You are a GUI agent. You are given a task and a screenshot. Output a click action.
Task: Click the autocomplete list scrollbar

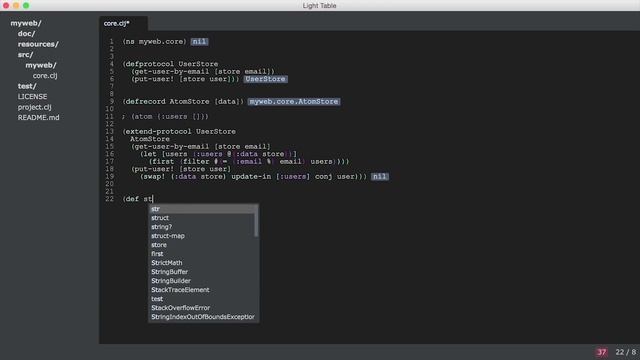click(x=256, y=221)
